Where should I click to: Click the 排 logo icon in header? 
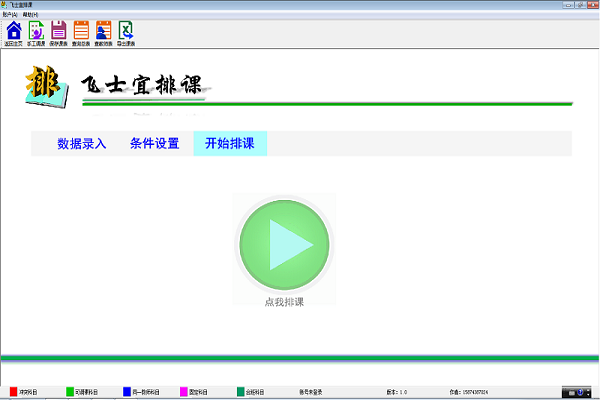tap(45, 88)
